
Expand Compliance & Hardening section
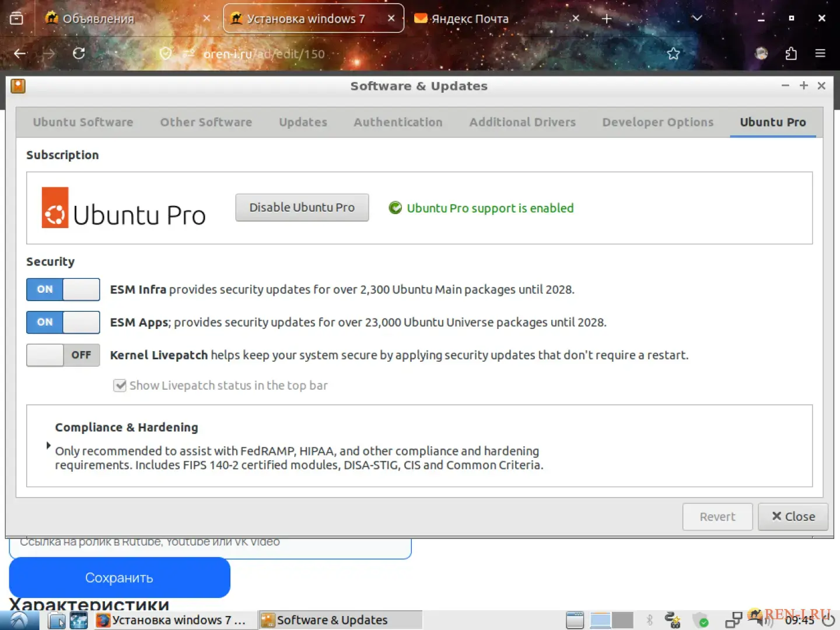(x=48, y=446)
